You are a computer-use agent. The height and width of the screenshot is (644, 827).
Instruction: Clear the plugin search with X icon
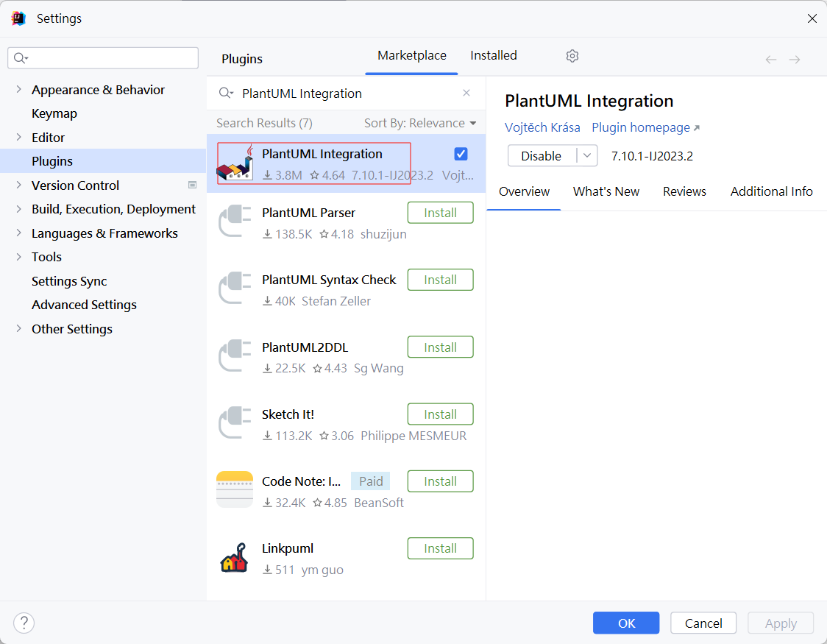coord(466,93)
